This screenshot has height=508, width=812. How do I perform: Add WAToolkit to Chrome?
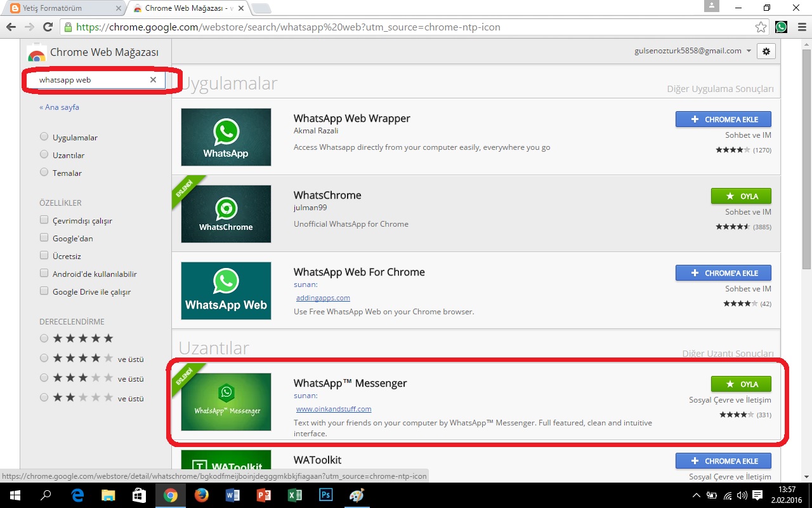pos(724,461)
